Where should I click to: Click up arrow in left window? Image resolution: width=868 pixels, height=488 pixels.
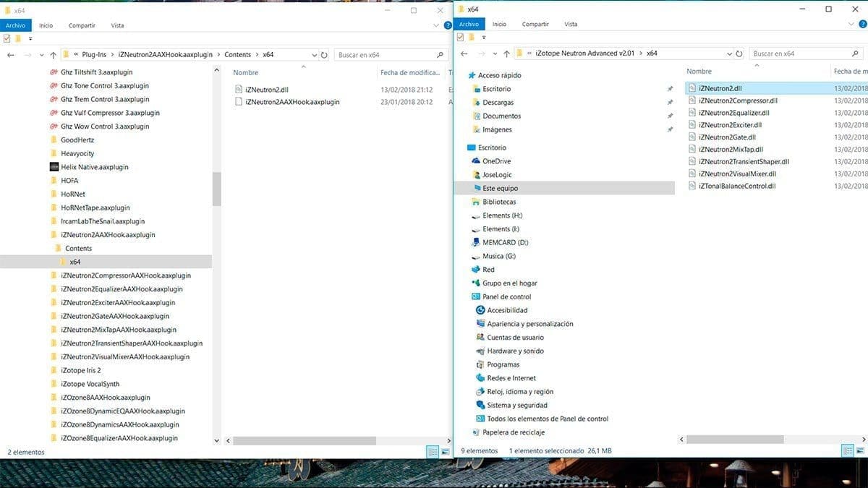click(53, 55)
